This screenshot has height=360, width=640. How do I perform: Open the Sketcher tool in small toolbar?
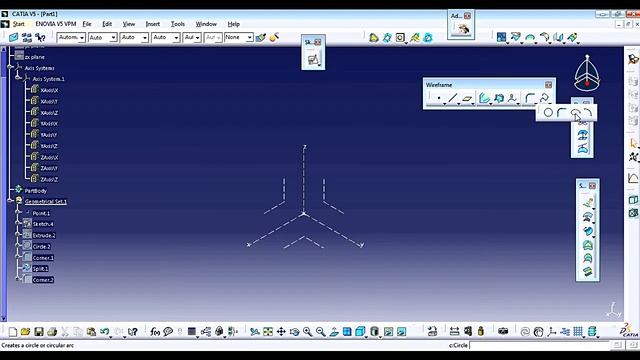pyautogui.click(x=313, y=60)
